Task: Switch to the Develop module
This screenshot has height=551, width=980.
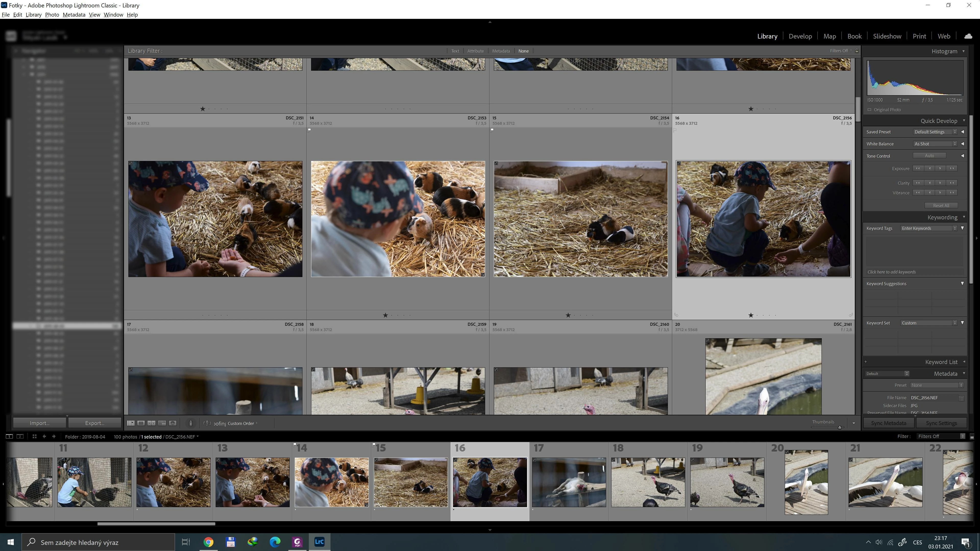Action: pyautogui.click(x=800, y=36)
